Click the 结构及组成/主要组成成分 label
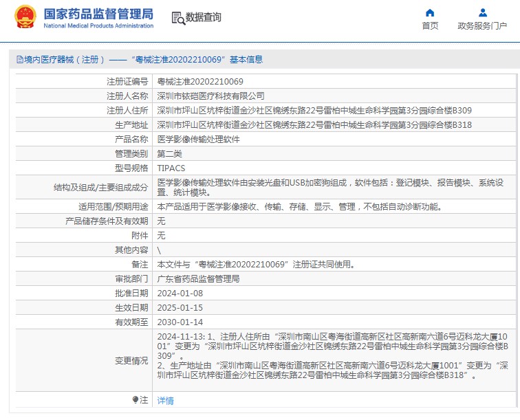The width and height of the screenshot is (520, 420). click(x=101, y=188)
